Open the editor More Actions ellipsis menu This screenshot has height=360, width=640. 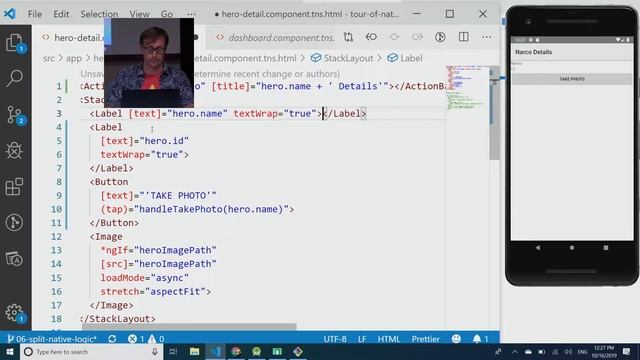click(x=486, y=38)
